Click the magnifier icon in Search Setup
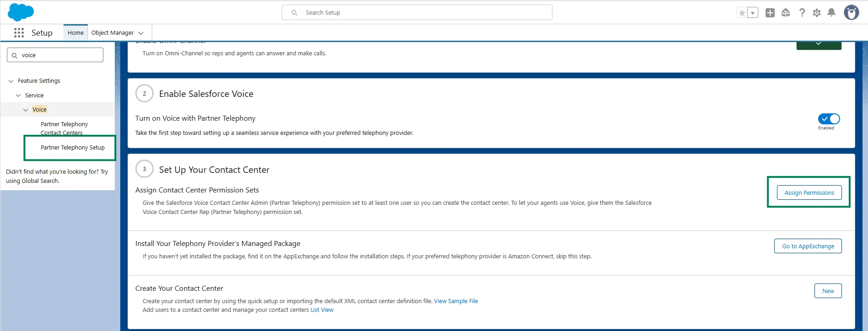868x331 pixels. [295, 13]
